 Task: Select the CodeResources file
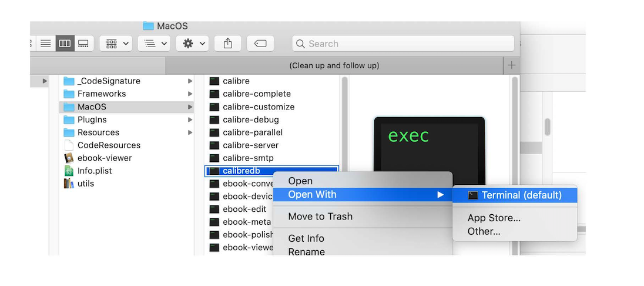128,145
